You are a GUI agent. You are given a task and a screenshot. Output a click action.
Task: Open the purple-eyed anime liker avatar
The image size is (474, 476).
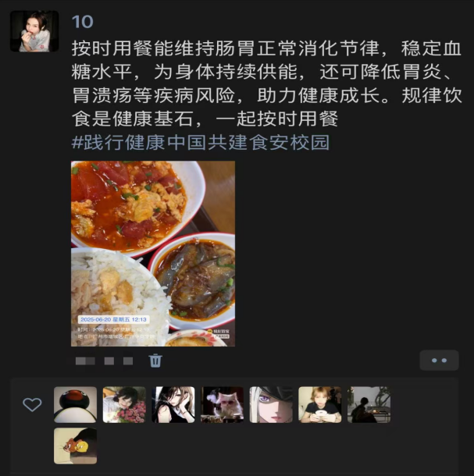coord(271,405)
